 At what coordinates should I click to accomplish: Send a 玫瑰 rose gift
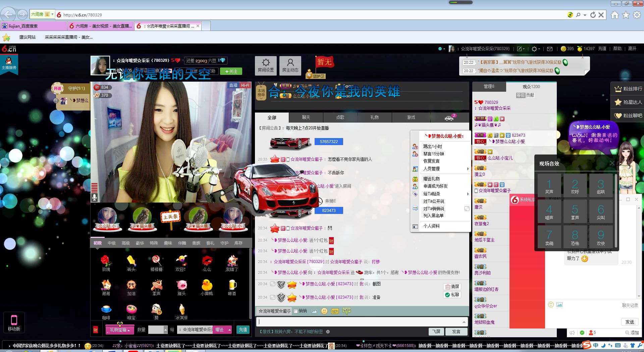pyautogui.click(x=106, y=263)
